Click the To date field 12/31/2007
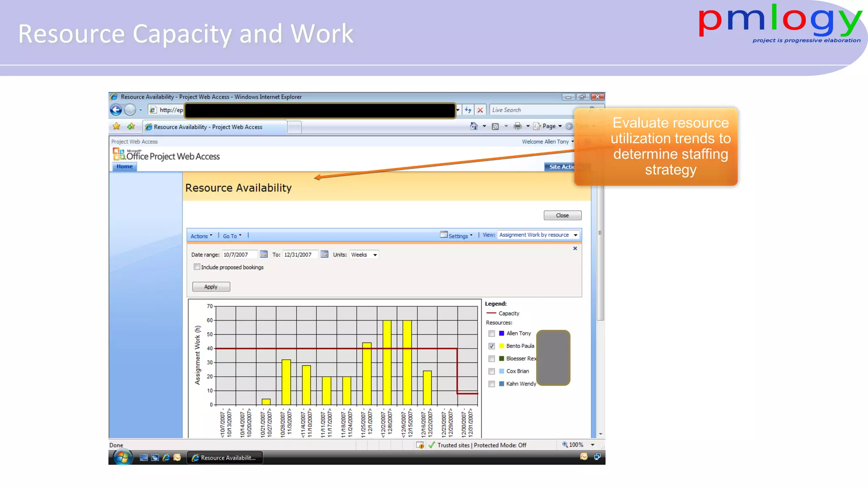Viewport: 868px width, 488px height. (300, 255)
